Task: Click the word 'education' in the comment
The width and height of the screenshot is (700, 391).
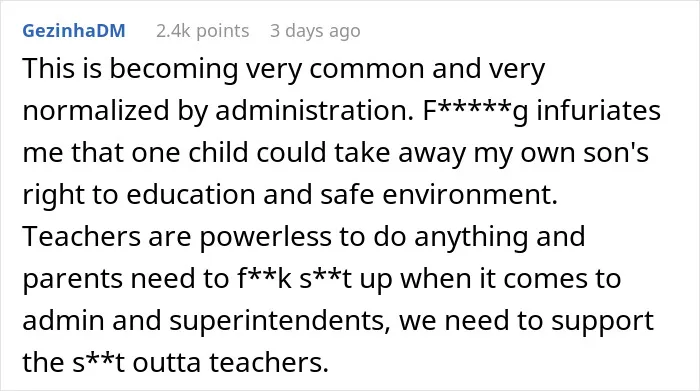Action: [191, 194]
